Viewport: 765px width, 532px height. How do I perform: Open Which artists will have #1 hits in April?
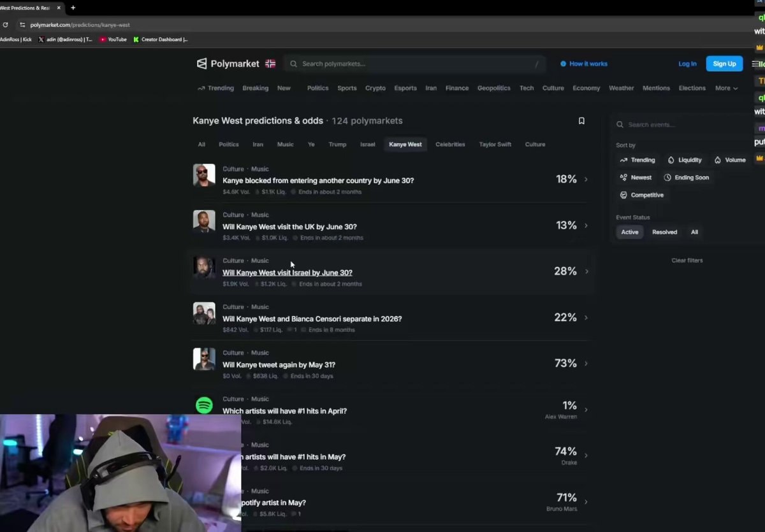(284, 411)
